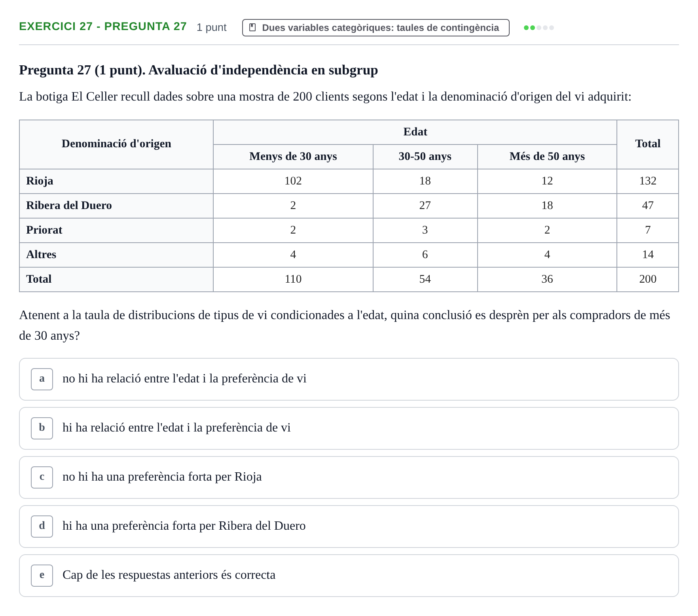Viewport: 698px width, 616px height.
Task: Choose 'preferència forta per Ribera del Duero'
Action: point(349,526)
